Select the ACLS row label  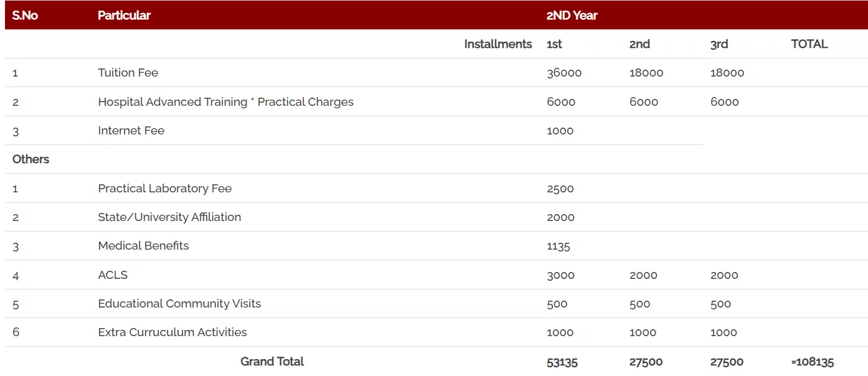click(x=113, y=275)
